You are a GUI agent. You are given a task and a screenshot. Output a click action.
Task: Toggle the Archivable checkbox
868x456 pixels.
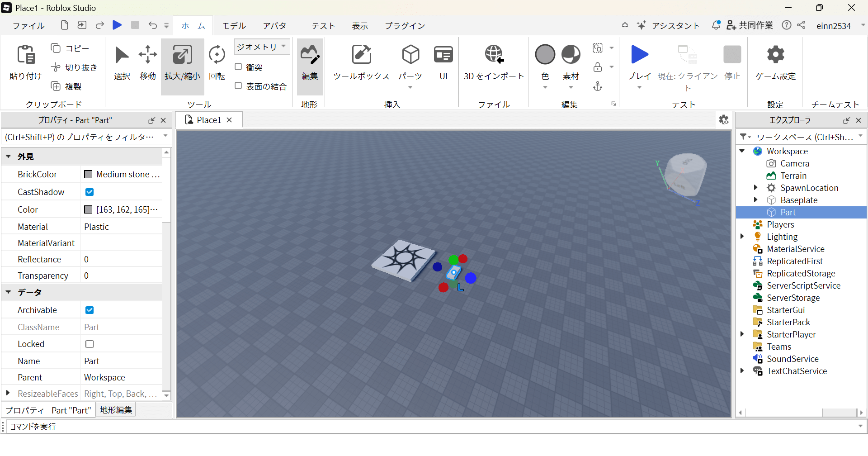coord(90,310)
